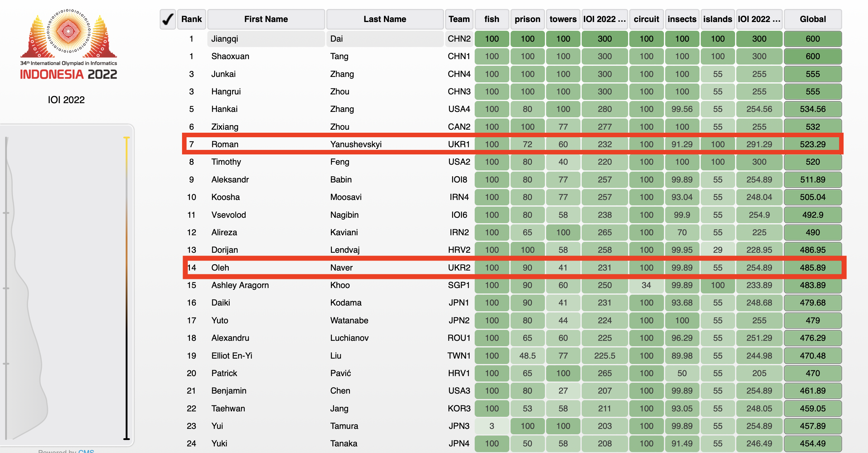Sort table by Team column
This screenshot has height=453, width=868.
pyautogui.click(x=459, y=19)
